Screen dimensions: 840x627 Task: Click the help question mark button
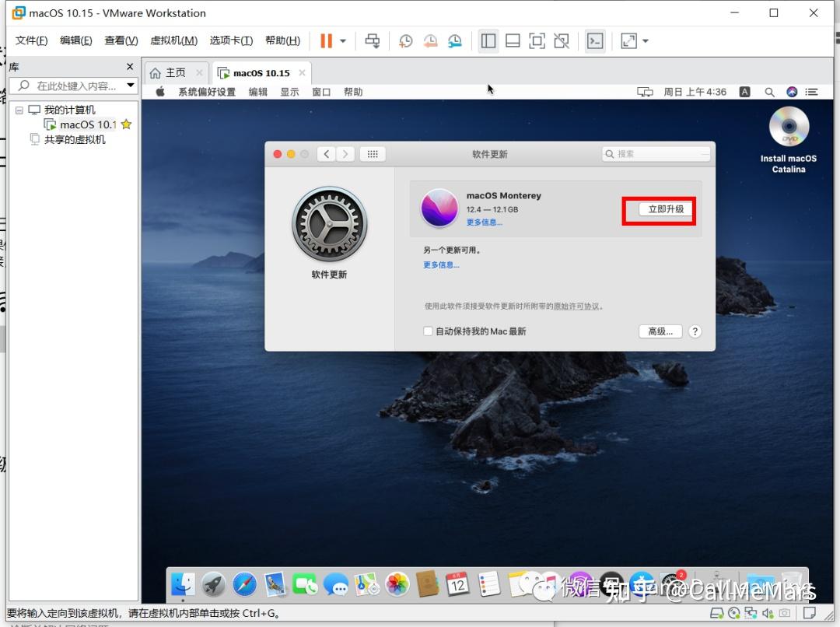tap(695, 331)
